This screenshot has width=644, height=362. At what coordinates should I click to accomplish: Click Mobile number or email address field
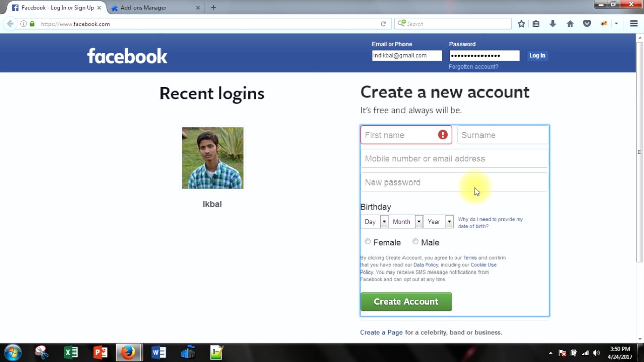click(454, 158)
